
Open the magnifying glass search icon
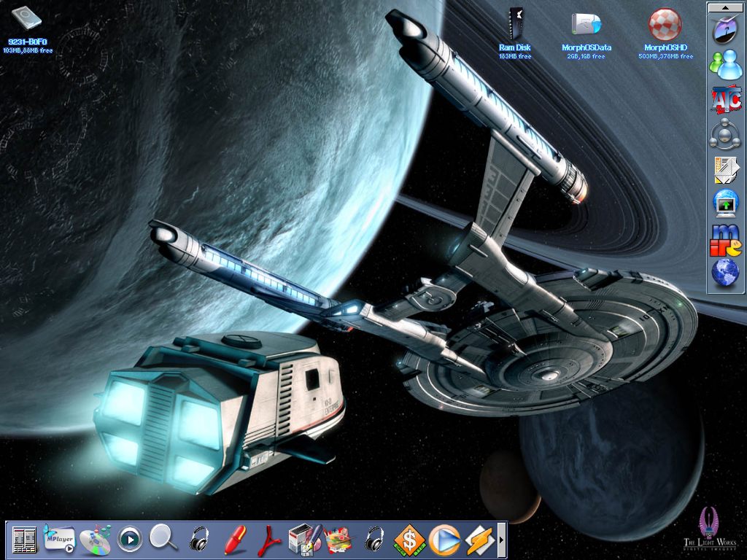coord(163,538)
